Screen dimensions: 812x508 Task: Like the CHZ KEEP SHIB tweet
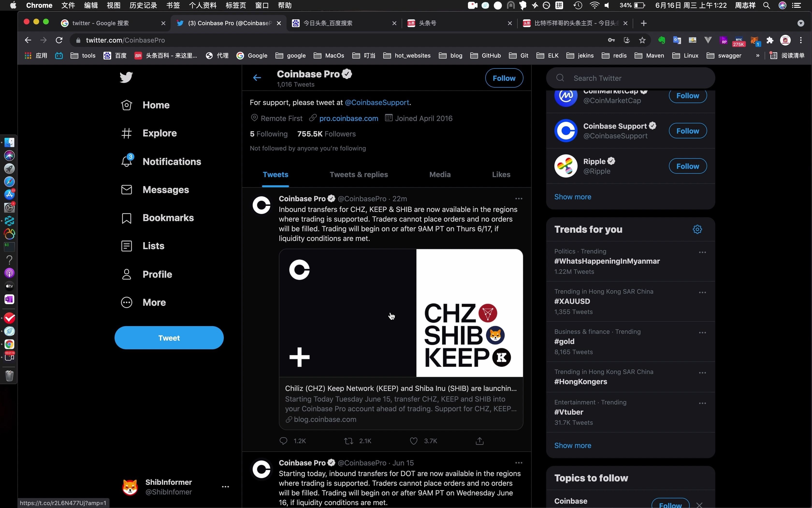point(414,441)
